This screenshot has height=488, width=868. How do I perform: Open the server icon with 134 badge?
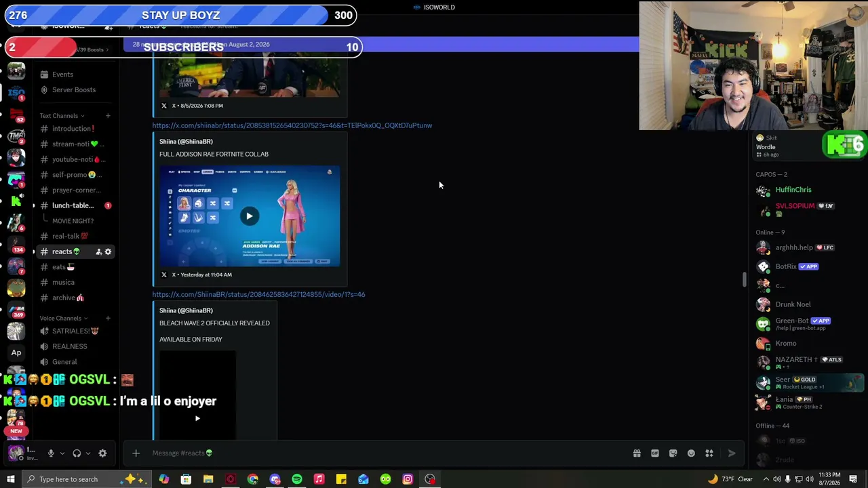click(16, 244)
